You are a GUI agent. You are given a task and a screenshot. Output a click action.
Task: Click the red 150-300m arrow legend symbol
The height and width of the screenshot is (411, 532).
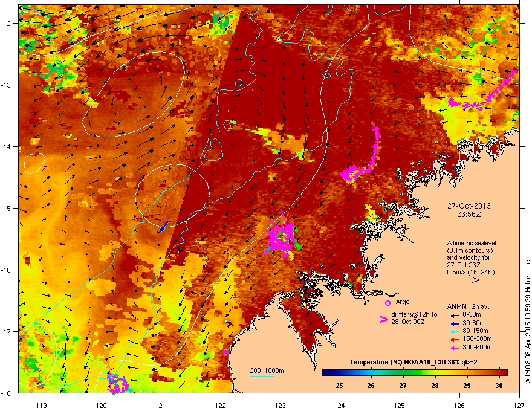click(455, 340)
